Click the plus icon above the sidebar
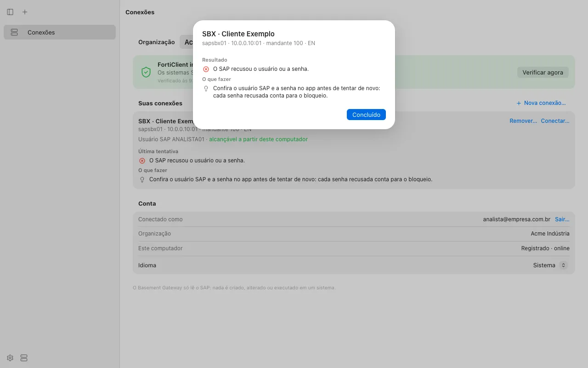The image size is (588, 368). pos(25,12)
